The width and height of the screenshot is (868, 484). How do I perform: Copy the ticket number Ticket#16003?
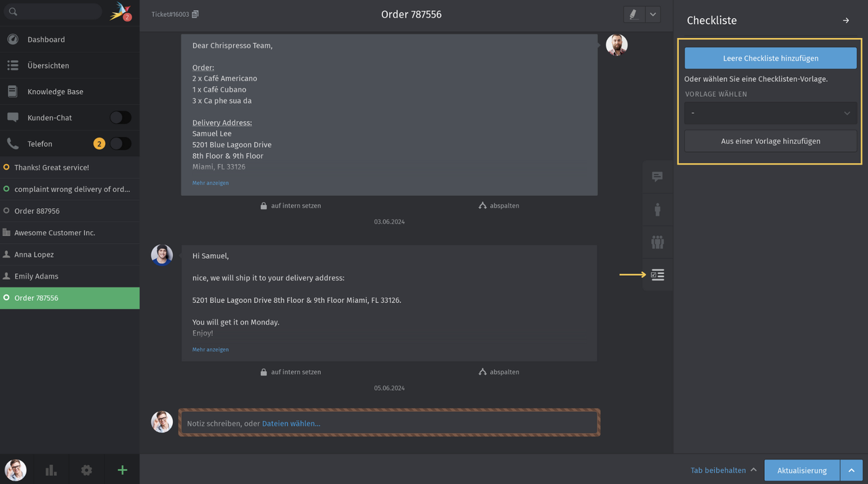pyautogui.click(x=195, y=13)
